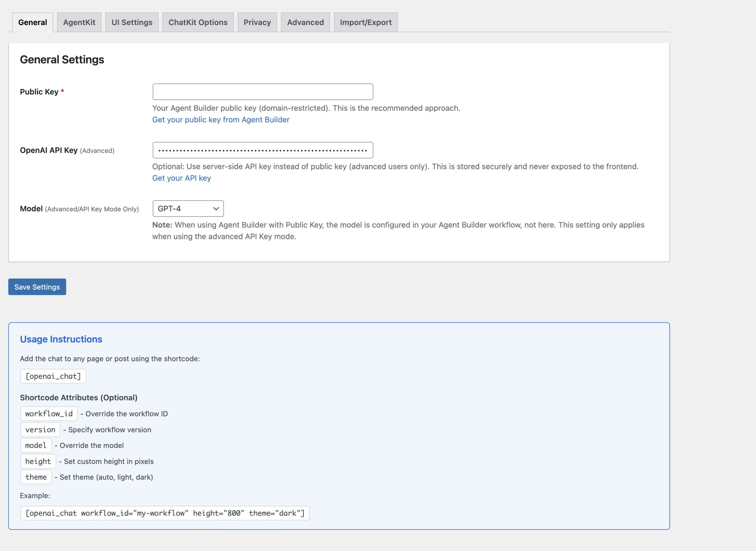Viewport: 756px width, 551px height.
Task: Open Get your public key from Agent Builder
Action: [221, 120]
